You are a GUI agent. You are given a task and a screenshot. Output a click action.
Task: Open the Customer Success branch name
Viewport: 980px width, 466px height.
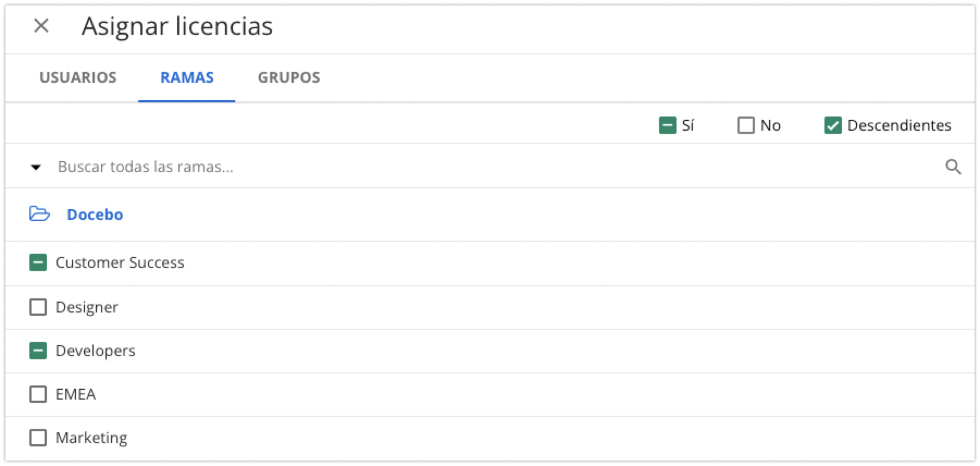[x=120, y=262]
